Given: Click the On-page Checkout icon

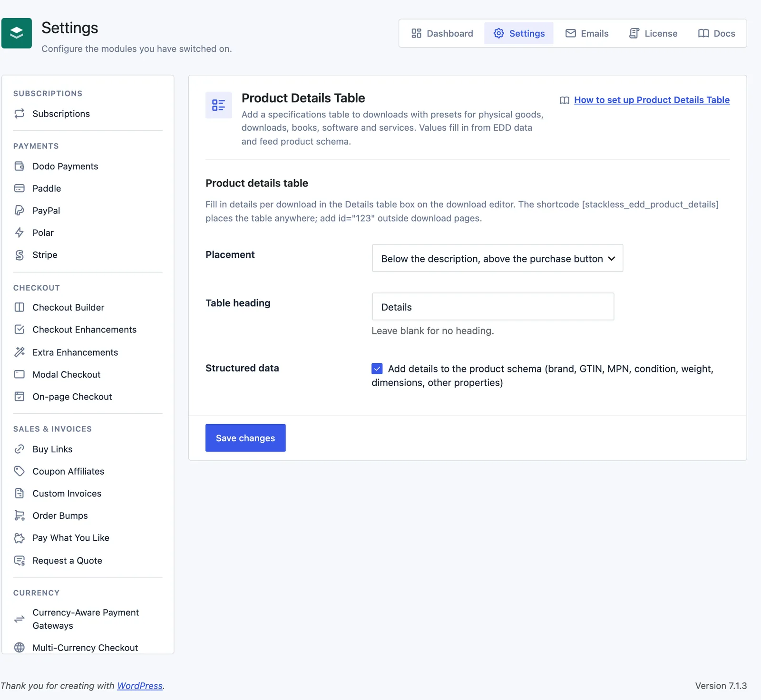Looking at the screenshot, I should tap(20, 397).
